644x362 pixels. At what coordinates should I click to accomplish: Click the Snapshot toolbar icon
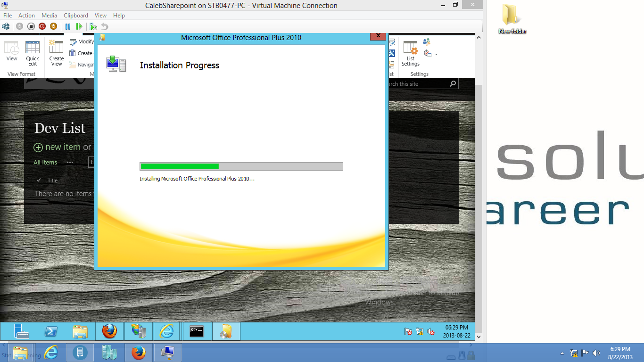(93, 26)
